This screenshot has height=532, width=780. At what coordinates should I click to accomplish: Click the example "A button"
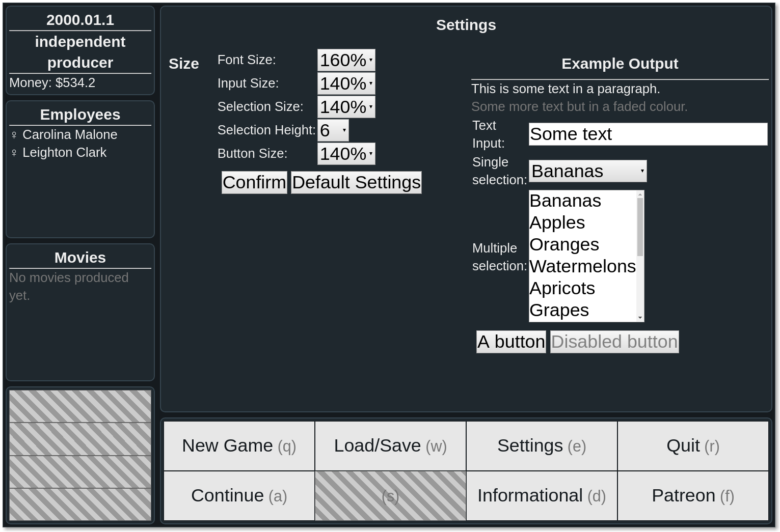pyautogui.click(x=511, y=342)
